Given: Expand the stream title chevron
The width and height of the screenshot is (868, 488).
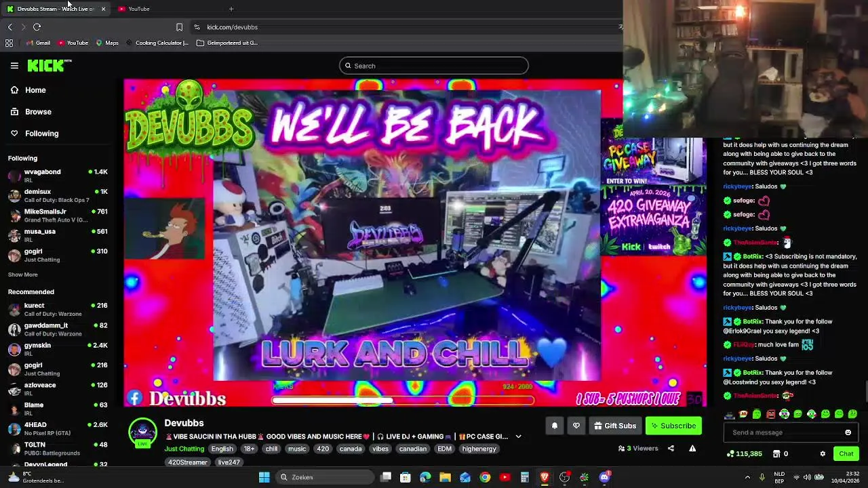Looking at the screenshot, I should 518,436.
